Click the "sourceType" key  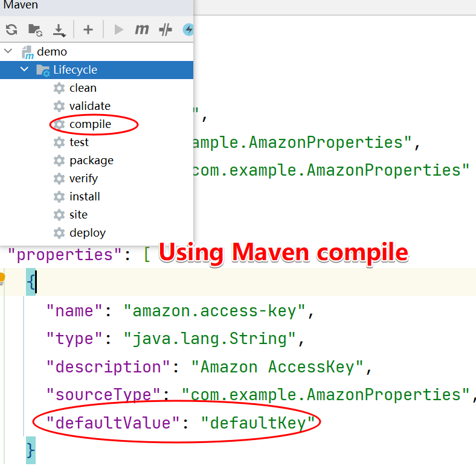[103, 395]
